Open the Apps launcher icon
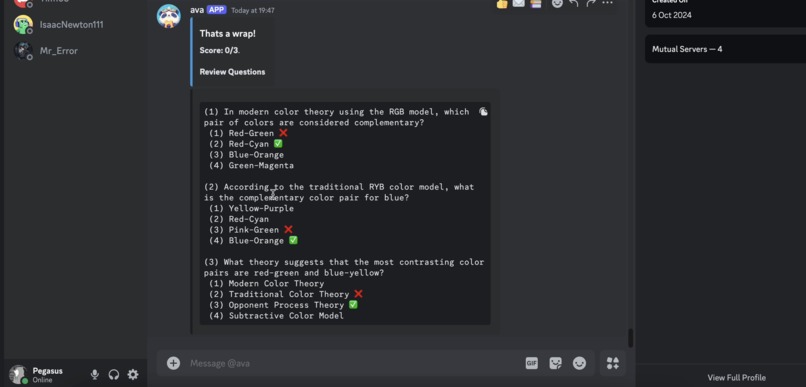 [x=613, y=363]
